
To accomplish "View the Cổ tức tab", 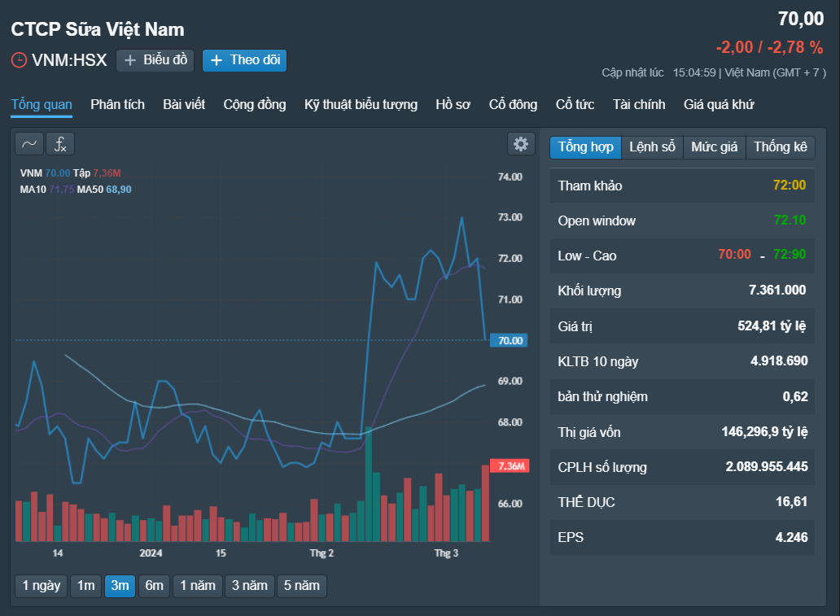I will pyautogui.click(x=575, y=104).
